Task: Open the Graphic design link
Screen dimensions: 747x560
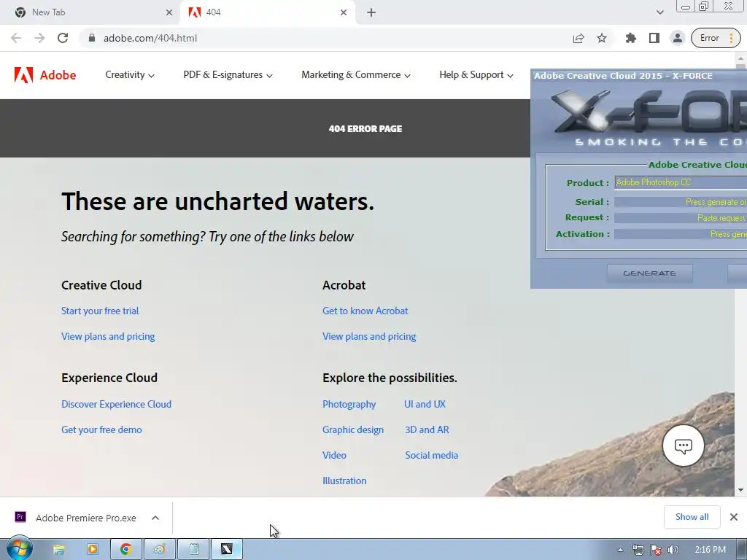Action: click(353, 430)
